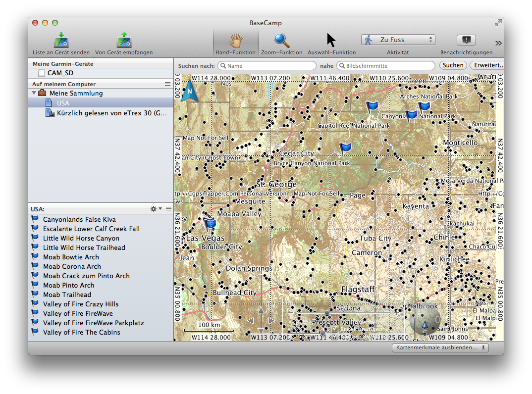Open the gear action menu for USA list
The height and width of the screenshot is (394, 532).
(x=156, y=209)
